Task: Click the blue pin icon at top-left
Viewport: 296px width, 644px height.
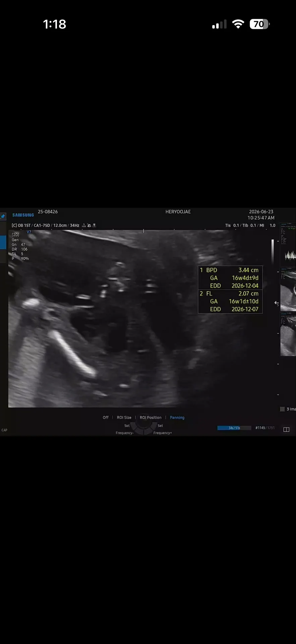Action: (3, 217)
